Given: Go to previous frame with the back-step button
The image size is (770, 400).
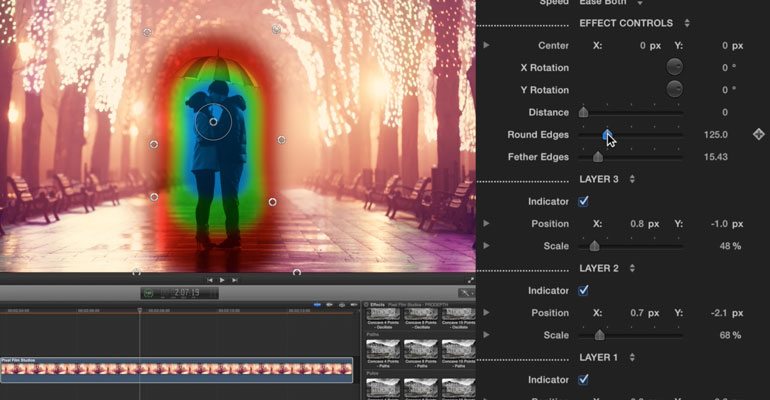Looking at the screenshot, I should [210, 280].
